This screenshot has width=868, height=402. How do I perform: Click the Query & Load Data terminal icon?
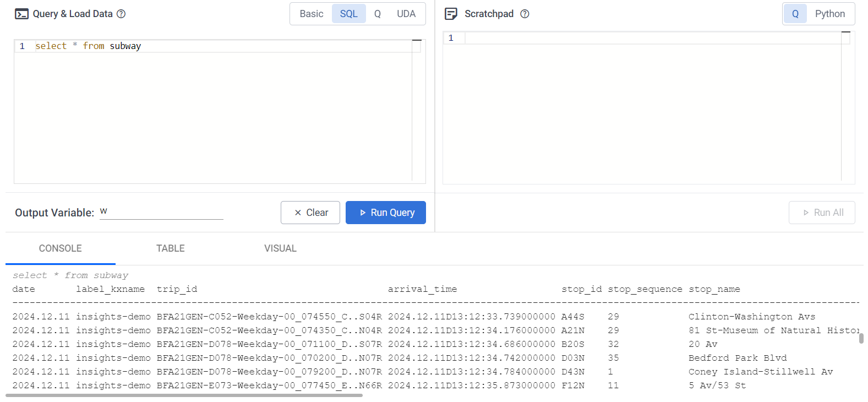pyautogui.click(x=22, y=13)
